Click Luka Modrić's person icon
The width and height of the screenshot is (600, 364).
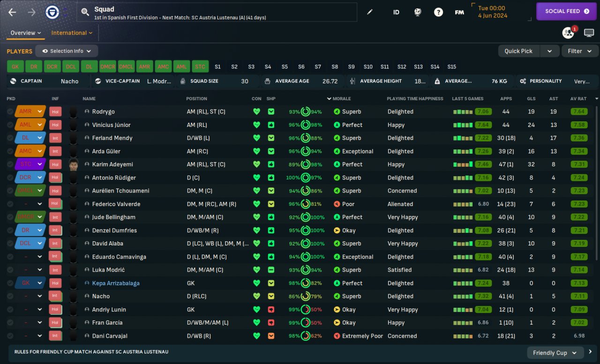click(x=87, y=270)
